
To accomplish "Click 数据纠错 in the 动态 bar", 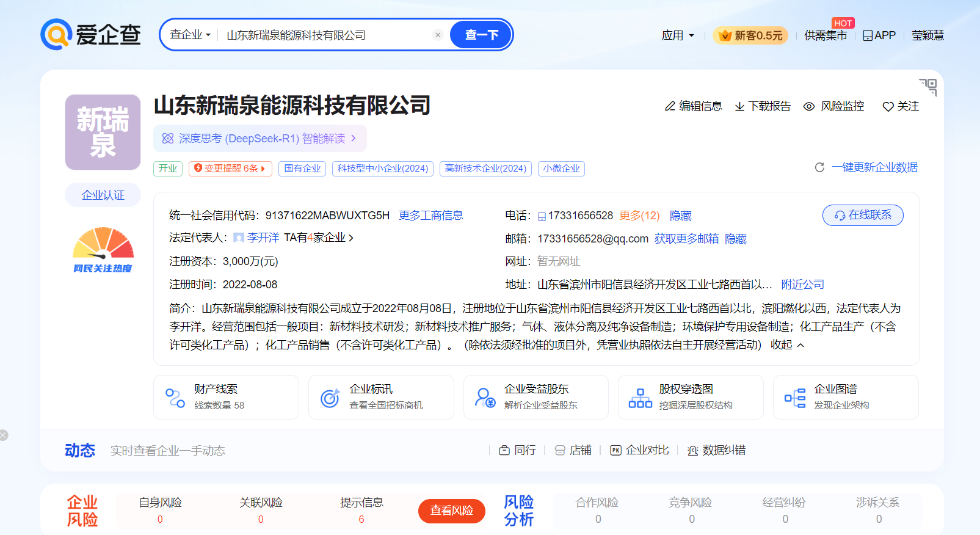I will (x=717, y=450).
